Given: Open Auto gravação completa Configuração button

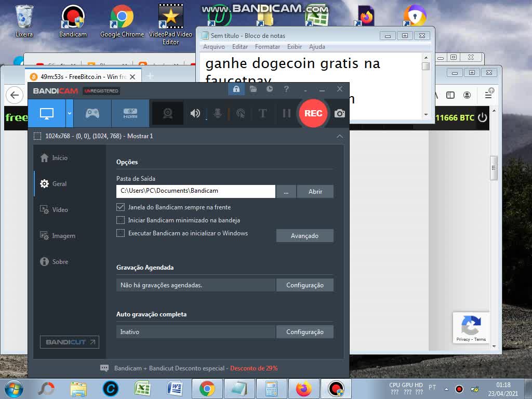Looking at the screenshot, I should [304, 332].
